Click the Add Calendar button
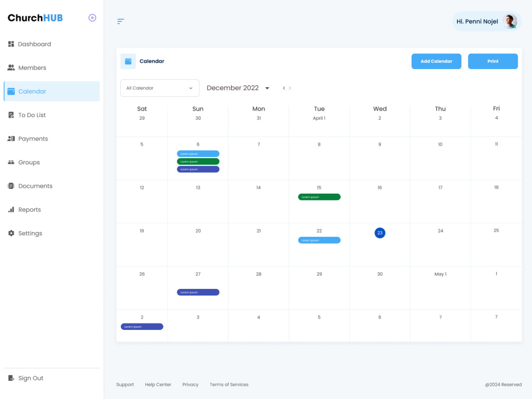The height and width of the screenshot is (399, 532). coord(436,61)
